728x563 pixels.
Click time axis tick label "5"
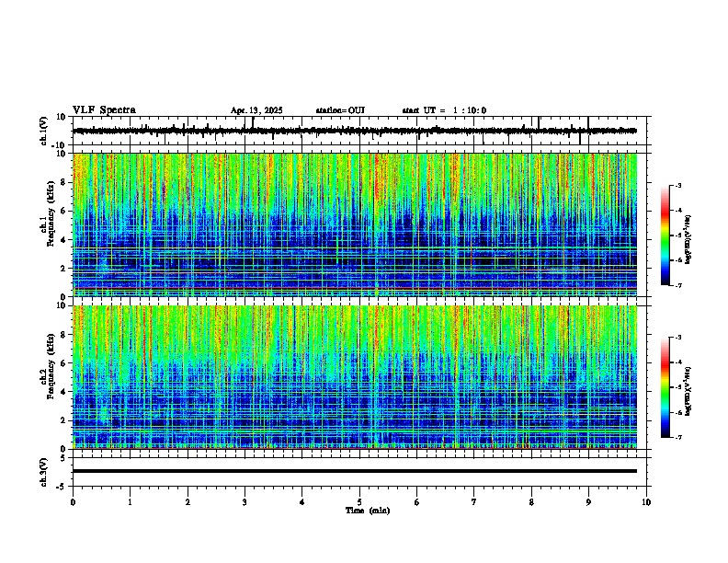coord(359,502)
